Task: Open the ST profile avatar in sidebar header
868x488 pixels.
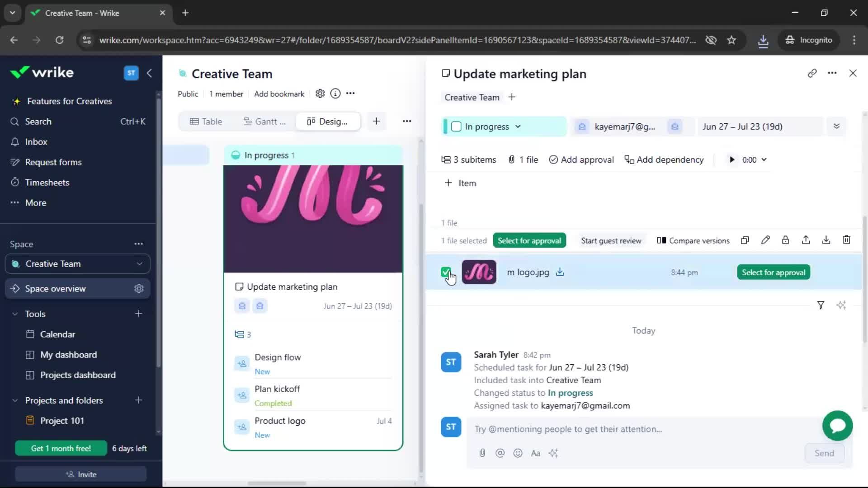Action: [131, 73]
